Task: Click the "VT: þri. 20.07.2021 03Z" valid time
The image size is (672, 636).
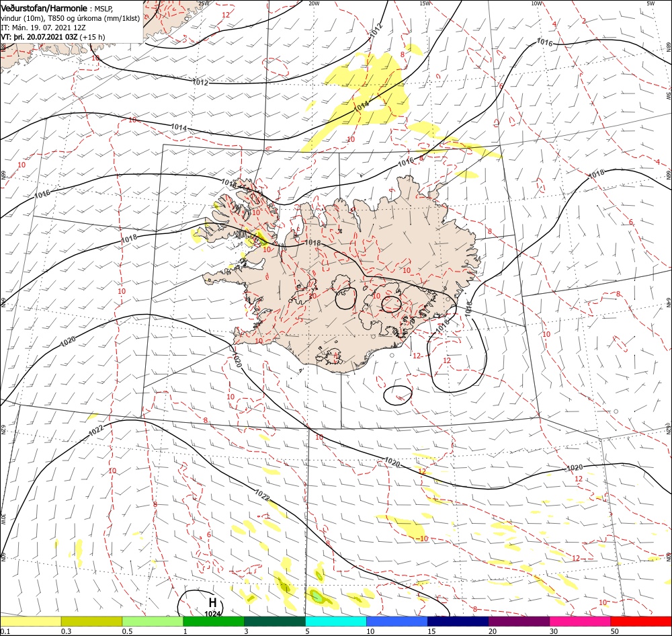Action: click(40, 37)
